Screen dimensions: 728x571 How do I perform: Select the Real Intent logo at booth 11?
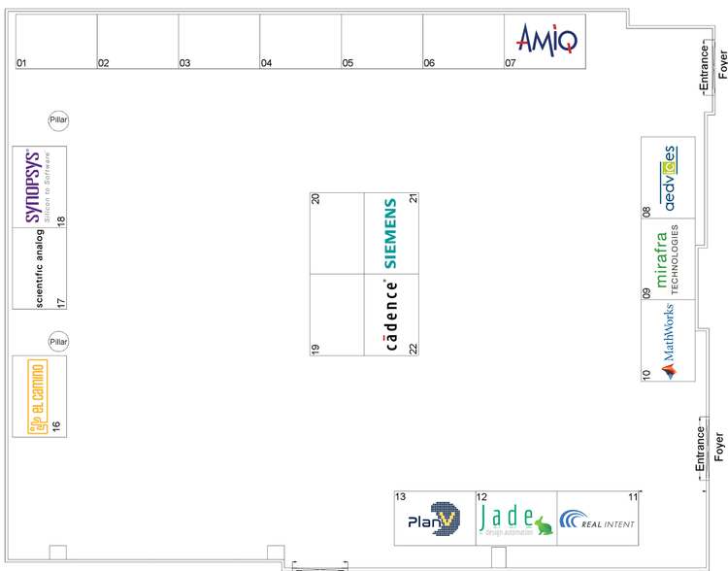(x=597, y=520)
